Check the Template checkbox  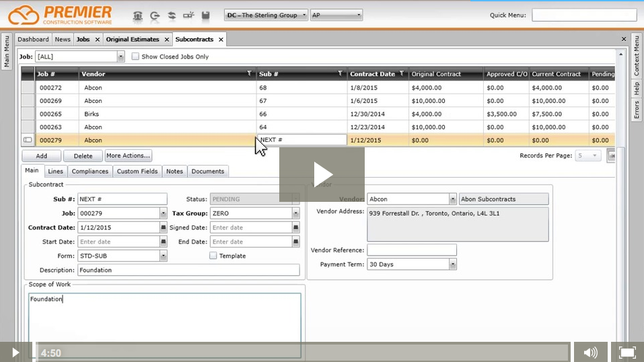point(213,256)
